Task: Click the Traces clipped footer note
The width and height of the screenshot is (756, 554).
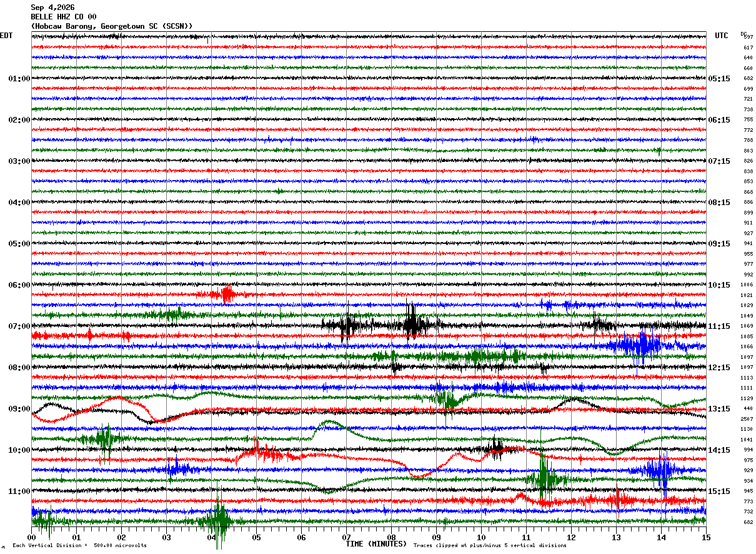Action: (490, 545)
